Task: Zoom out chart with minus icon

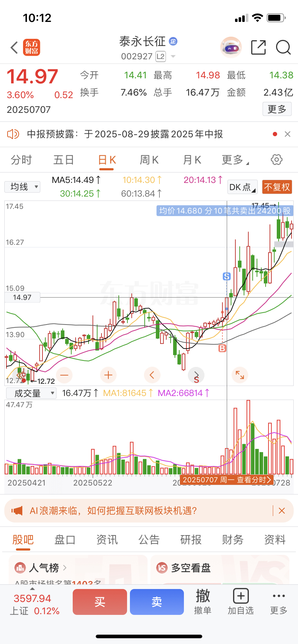Action: (x=64, y=375)
